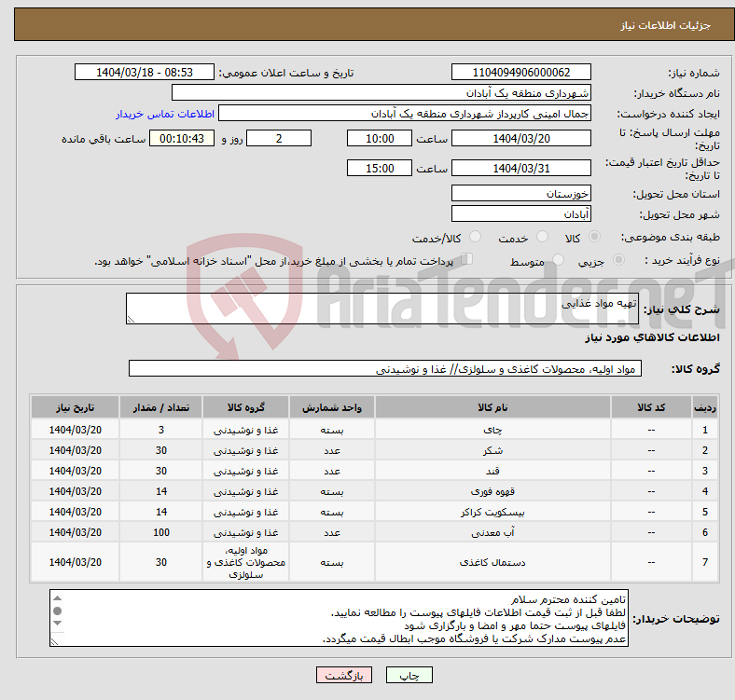The height and width of the screenshot is (700, 735).
Task: Click the تعداد / مقدار column header
Action: click(x=161, y=407)
